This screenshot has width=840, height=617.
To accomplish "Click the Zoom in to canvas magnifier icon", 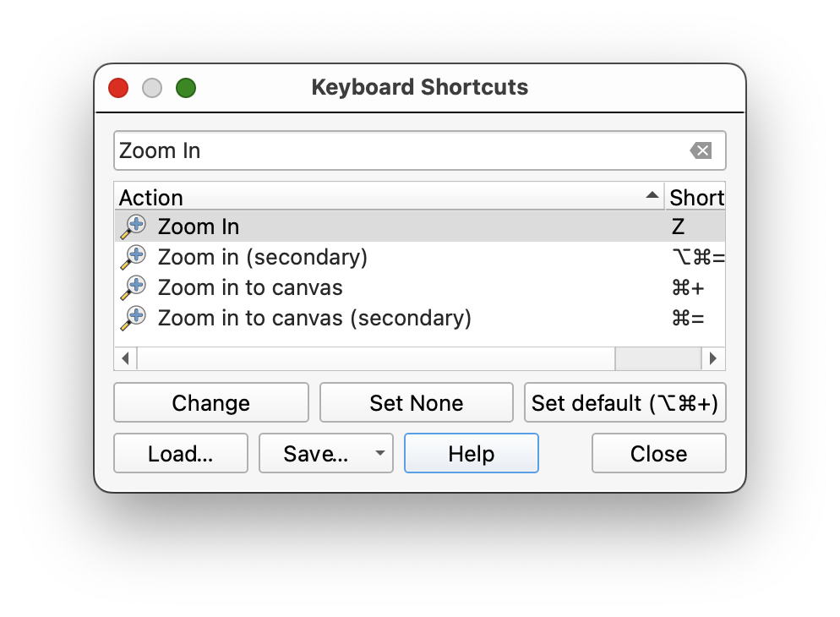I will tap(133, 287).
